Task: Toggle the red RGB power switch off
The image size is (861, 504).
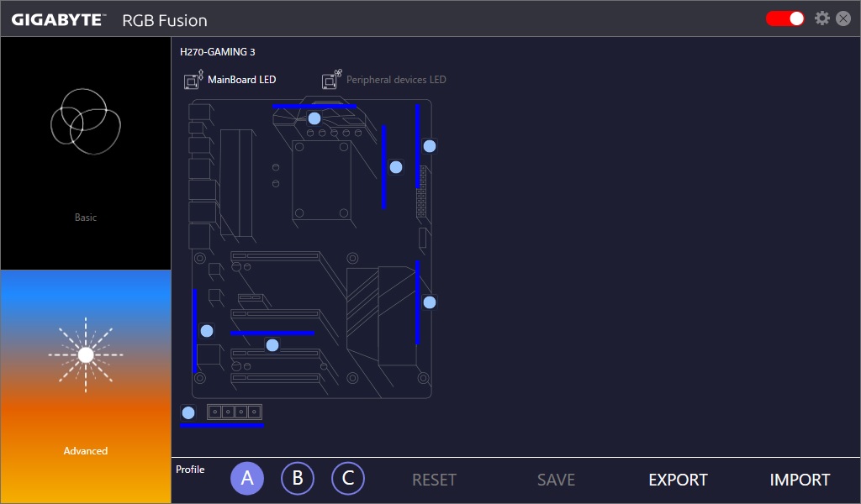Action: [x=784, y=18]
